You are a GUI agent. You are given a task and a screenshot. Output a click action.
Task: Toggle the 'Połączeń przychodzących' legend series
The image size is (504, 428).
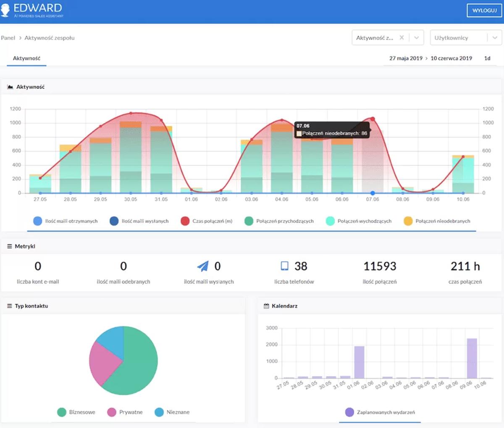click(279, 221)
